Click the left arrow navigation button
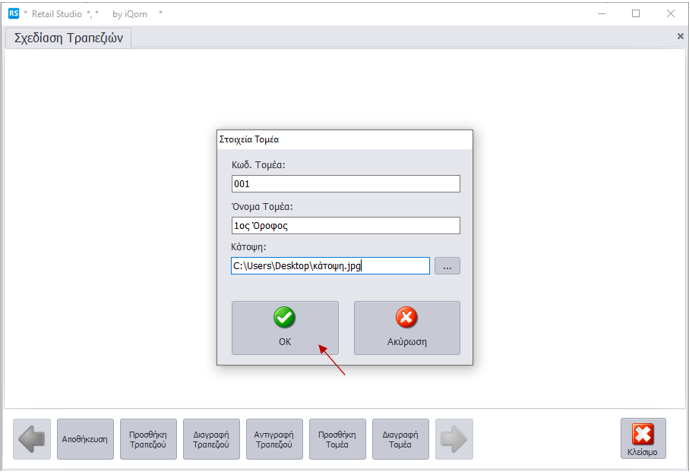690x473 pixels. 32,439
